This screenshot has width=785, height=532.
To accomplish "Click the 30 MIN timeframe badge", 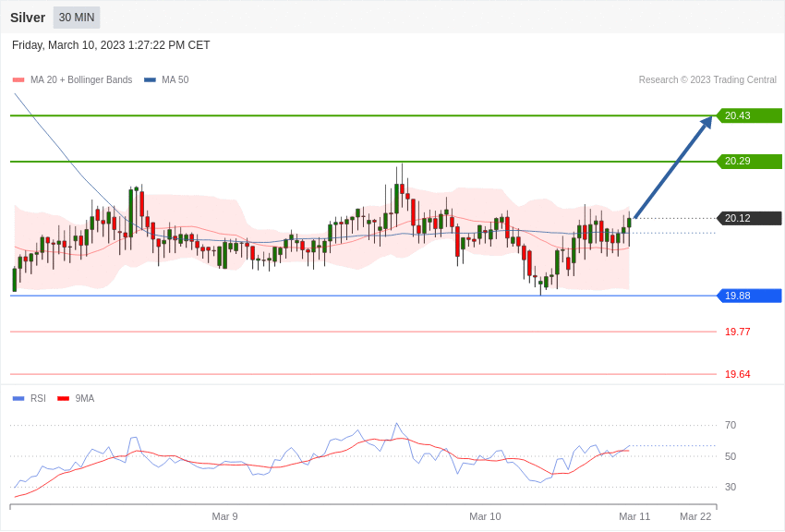I will click(77, 18).
